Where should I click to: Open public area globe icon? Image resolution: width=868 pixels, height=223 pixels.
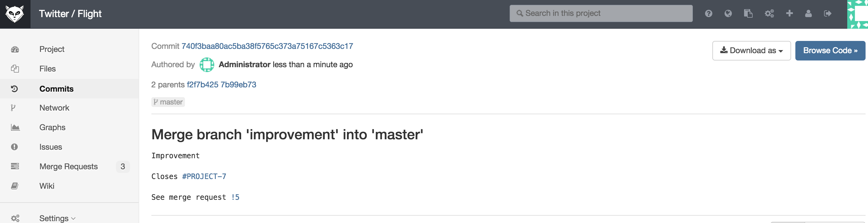728,13
